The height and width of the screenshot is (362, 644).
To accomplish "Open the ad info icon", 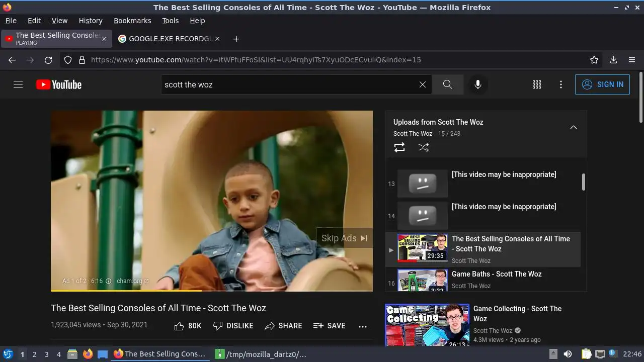I will pyautogui.click(x=108, y=281).
